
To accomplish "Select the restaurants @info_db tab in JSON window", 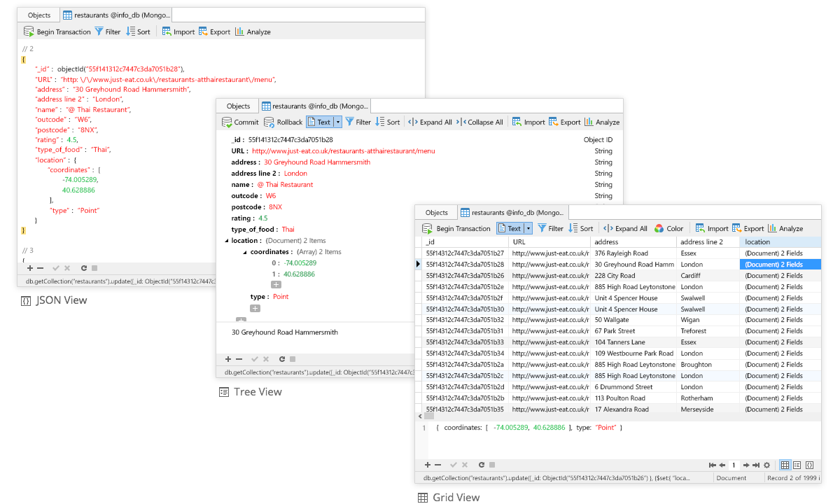I will (115, 14).
